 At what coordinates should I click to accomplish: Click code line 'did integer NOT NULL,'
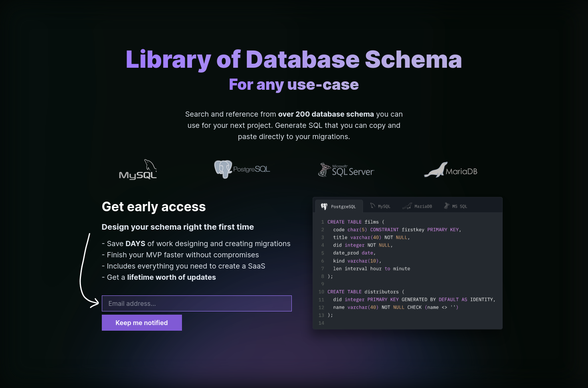click(363, 245)
